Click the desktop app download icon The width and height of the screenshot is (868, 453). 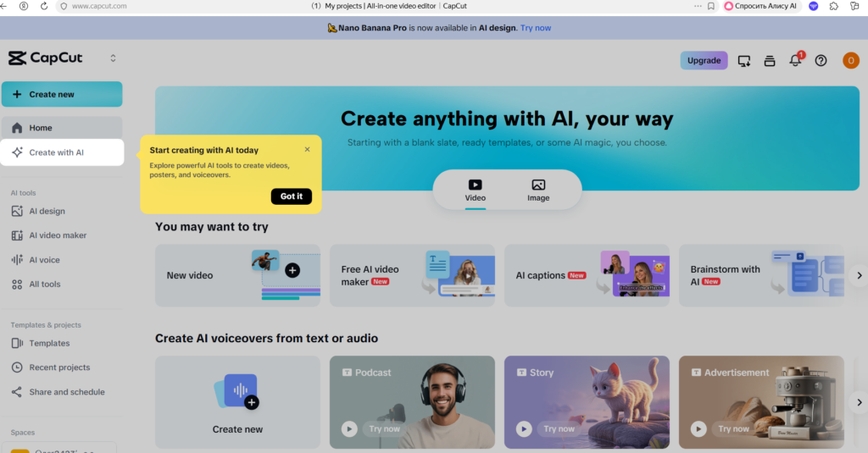click(x=744, y=61)
